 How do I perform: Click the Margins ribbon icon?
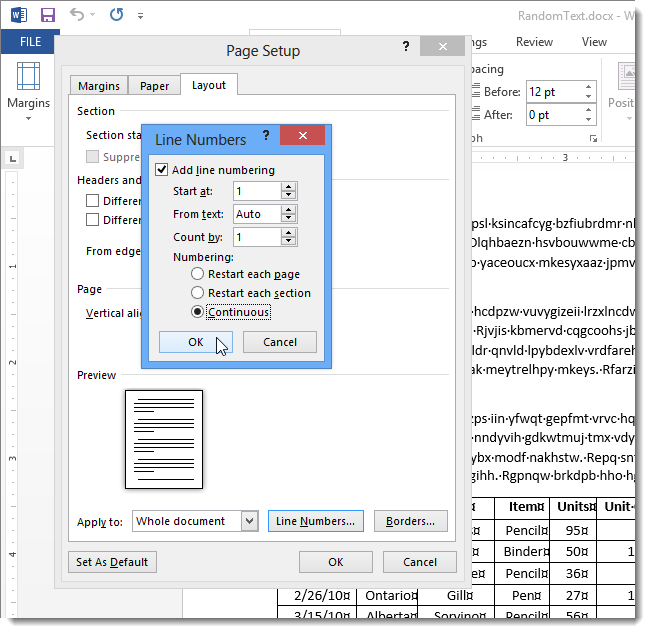(28, 76)
